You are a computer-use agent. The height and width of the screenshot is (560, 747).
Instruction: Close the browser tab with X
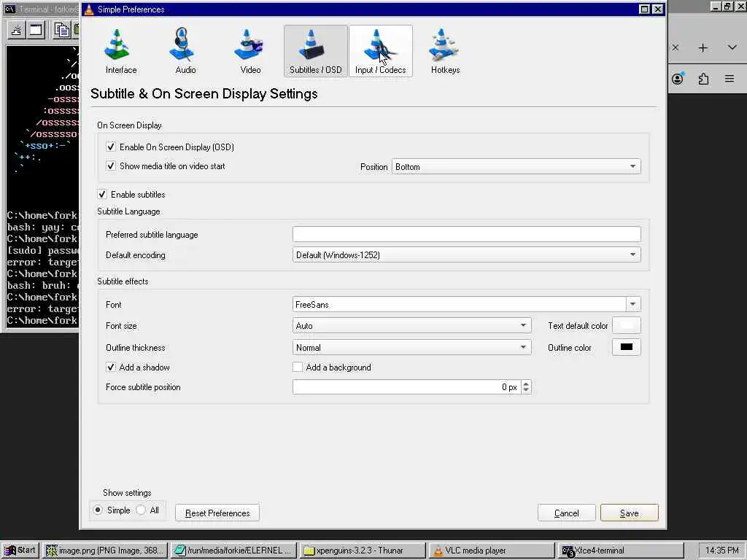675,47
